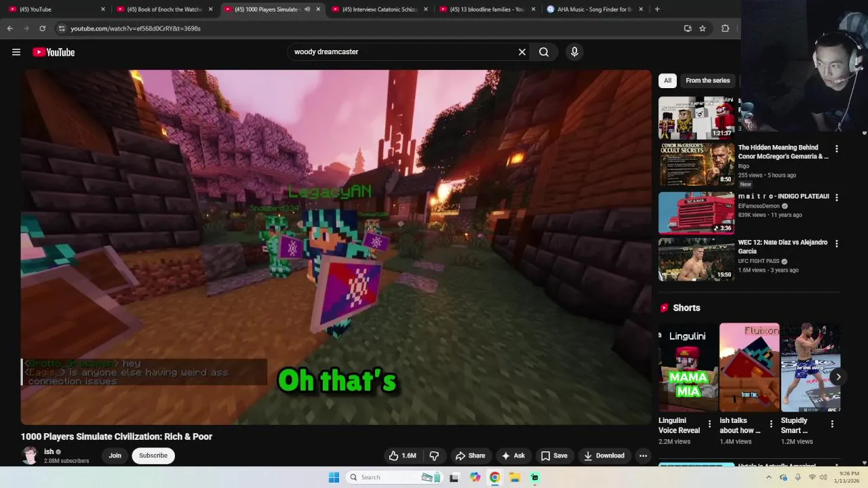Open options for WEC 12 video
The width and height of the screenshot is (868, 488).
(836, 243)
